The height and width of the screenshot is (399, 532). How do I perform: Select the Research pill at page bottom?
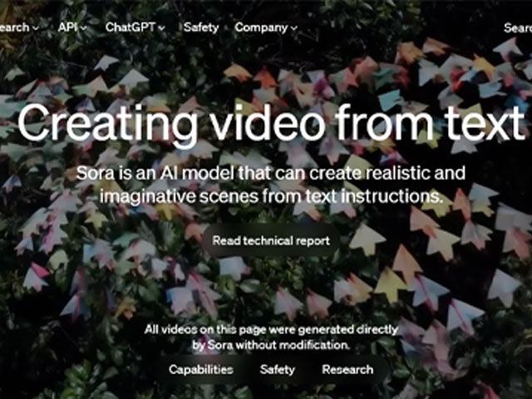click(347, 369)
